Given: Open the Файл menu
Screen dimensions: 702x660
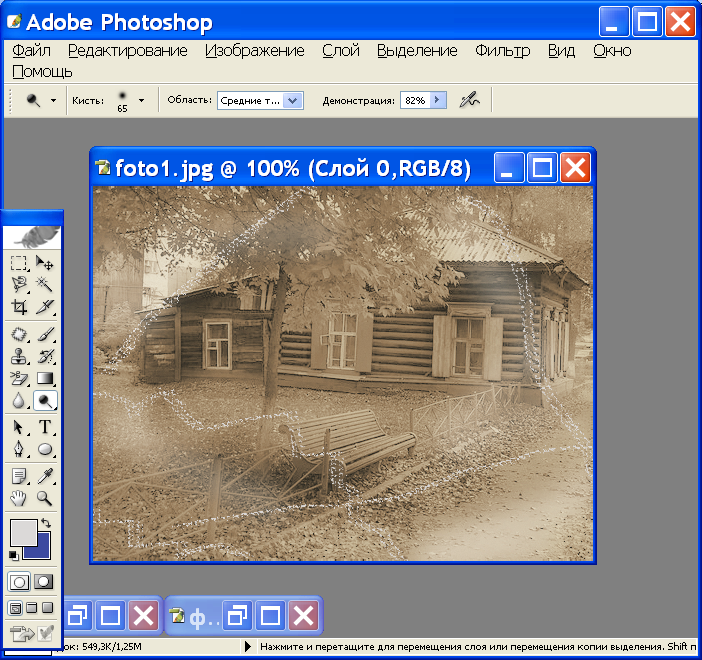Looking at the screenshot, I should [x=31, y=51].
